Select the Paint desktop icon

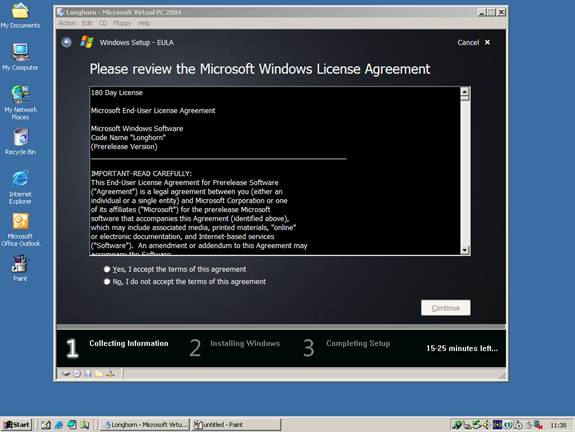(20, 268)
